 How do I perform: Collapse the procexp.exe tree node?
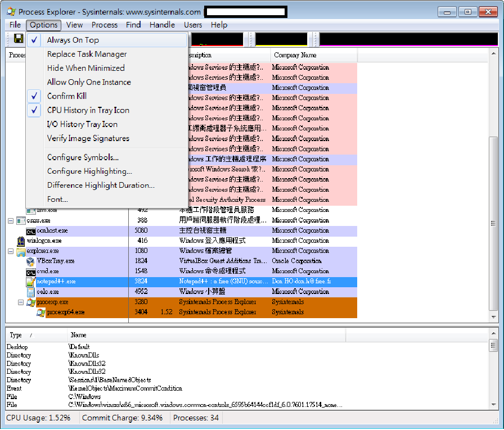(x=21, y=302)
